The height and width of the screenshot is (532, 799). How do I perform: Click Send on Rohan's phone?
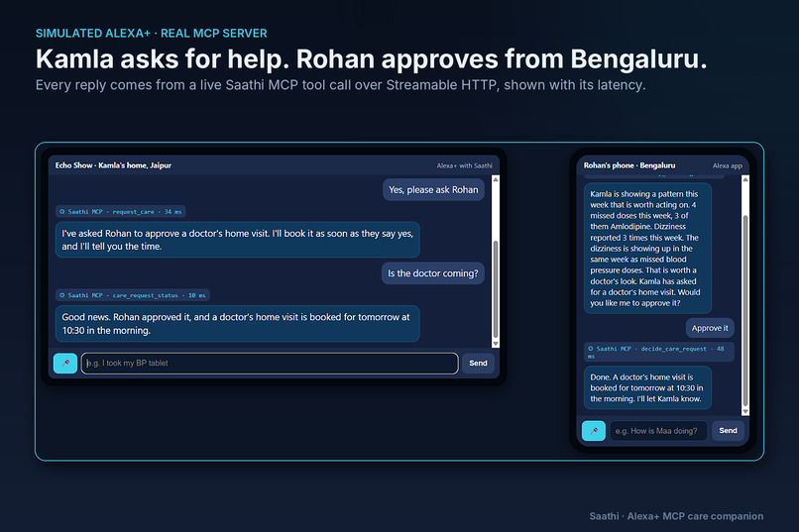tap(728, 431)
